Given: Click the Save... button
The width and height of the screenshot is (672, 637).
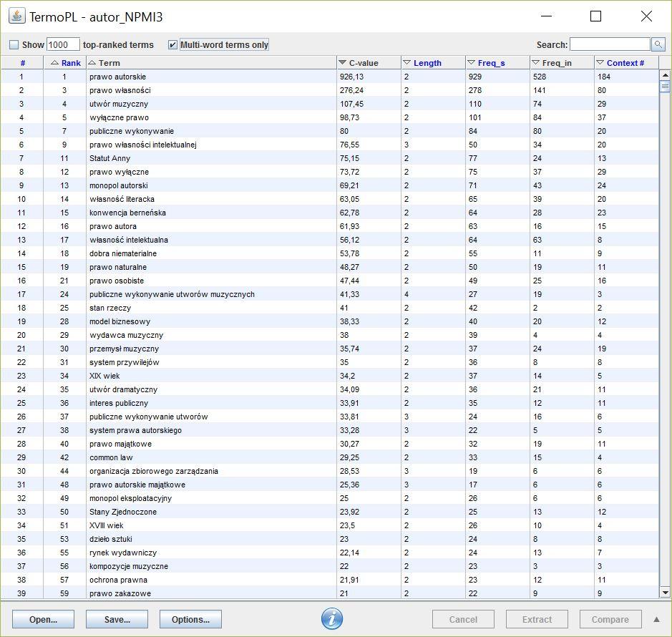Looking at the screenshot, I should pos(117,619).
